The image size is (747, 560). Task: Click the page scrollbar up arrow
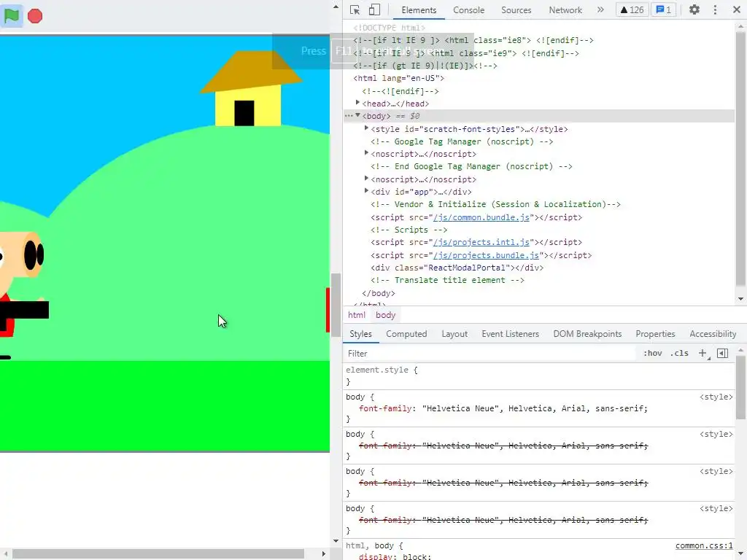click(x=336, y=7)
